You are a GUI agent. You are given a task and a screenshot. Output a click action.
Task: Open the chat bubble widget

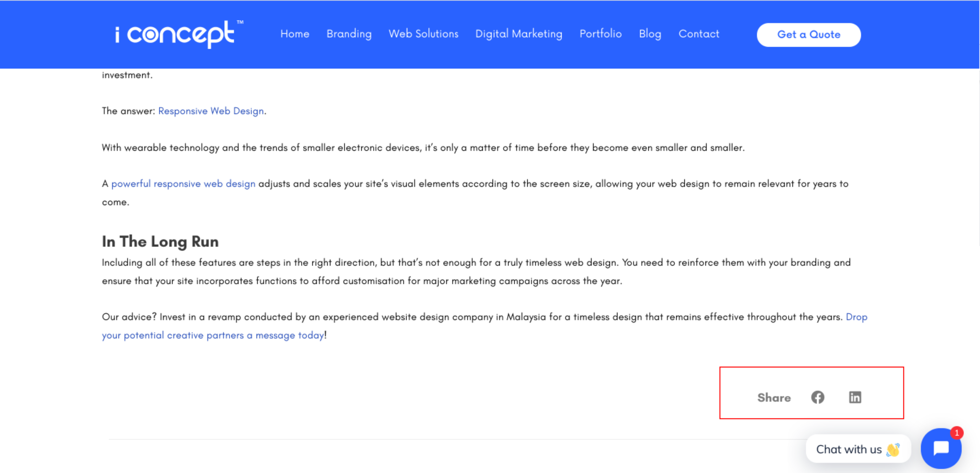[x=941, y=449]
